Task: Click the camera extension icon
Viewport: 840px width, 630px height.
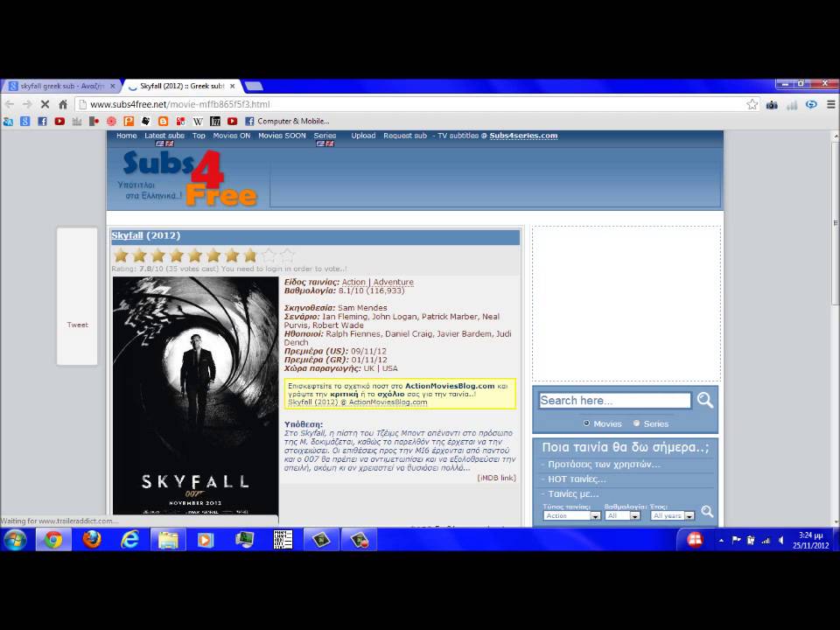Action: pyautogui.click(x=772, y=104)
